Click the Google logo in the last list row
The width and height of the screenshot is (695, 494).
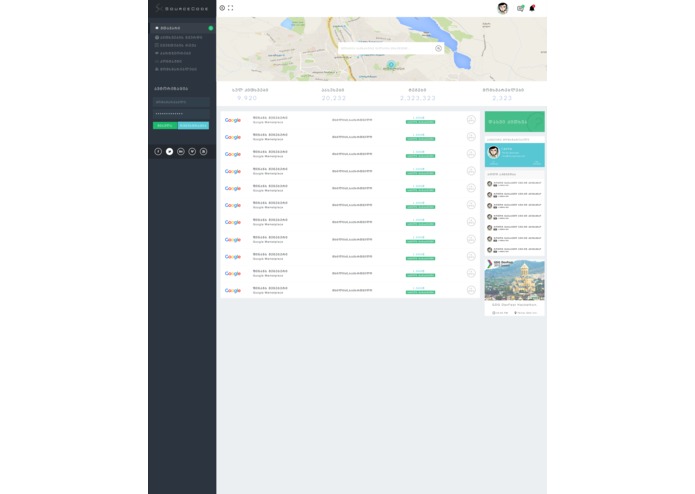click(x=233, y=291)
